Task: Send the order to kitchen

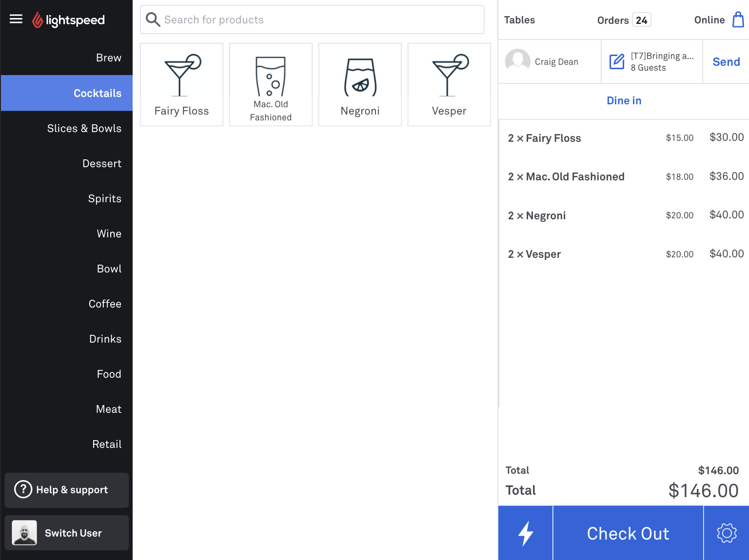Action: (726, 62)
